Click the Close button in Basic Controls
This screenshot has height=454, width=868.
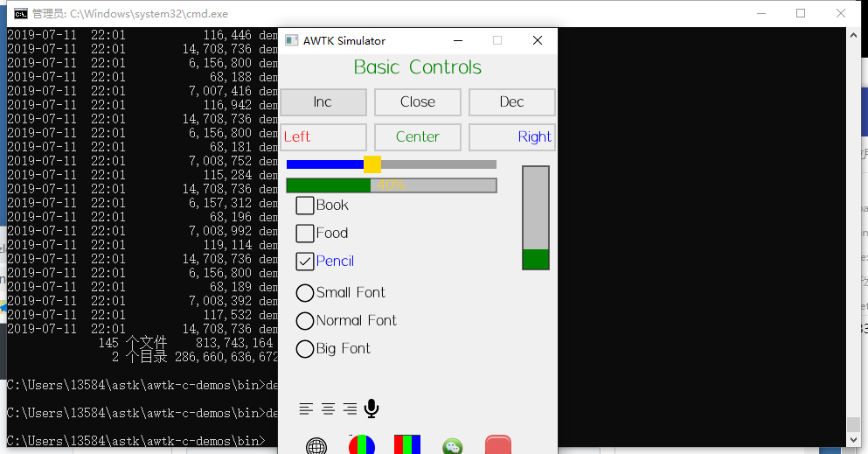pyautogui.click(x=418, y=101)
